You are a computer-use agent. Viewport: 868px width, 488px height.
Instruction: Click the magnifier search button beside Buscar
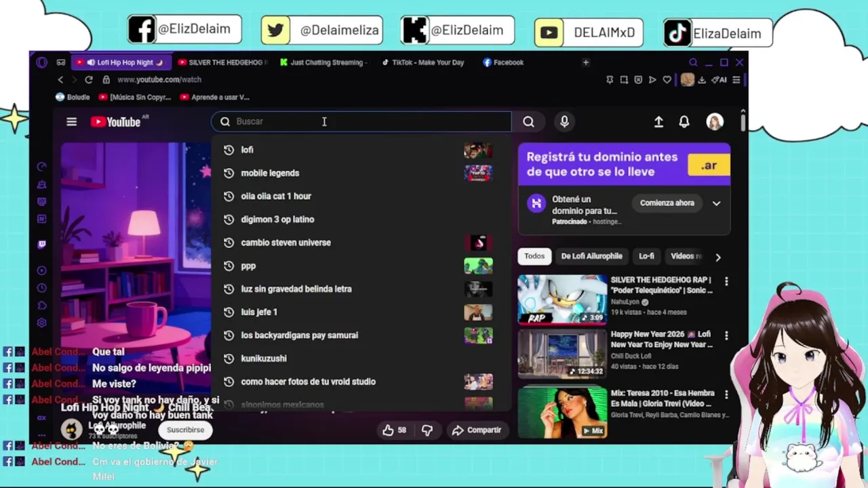click(x=528, y=122)
